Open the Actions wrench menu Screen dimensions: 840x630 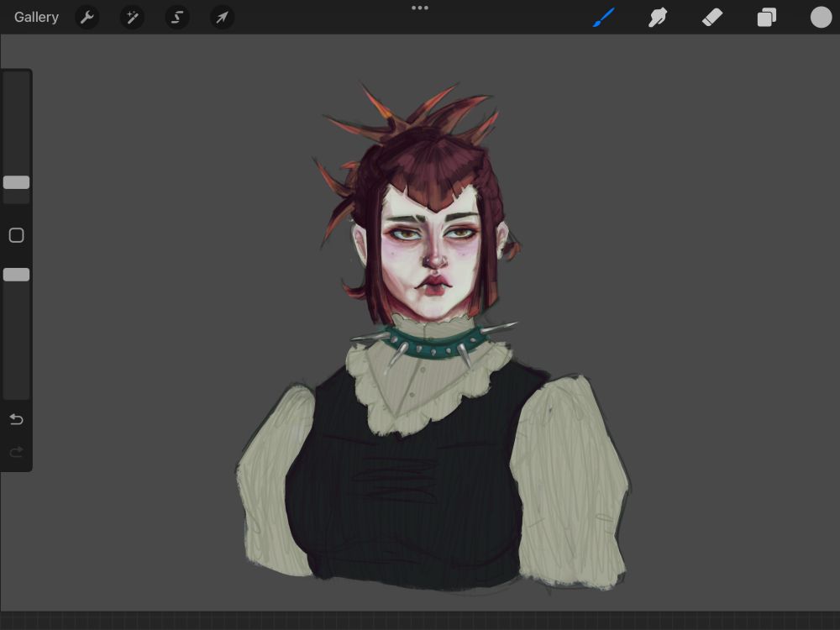[x=87, y=18]
